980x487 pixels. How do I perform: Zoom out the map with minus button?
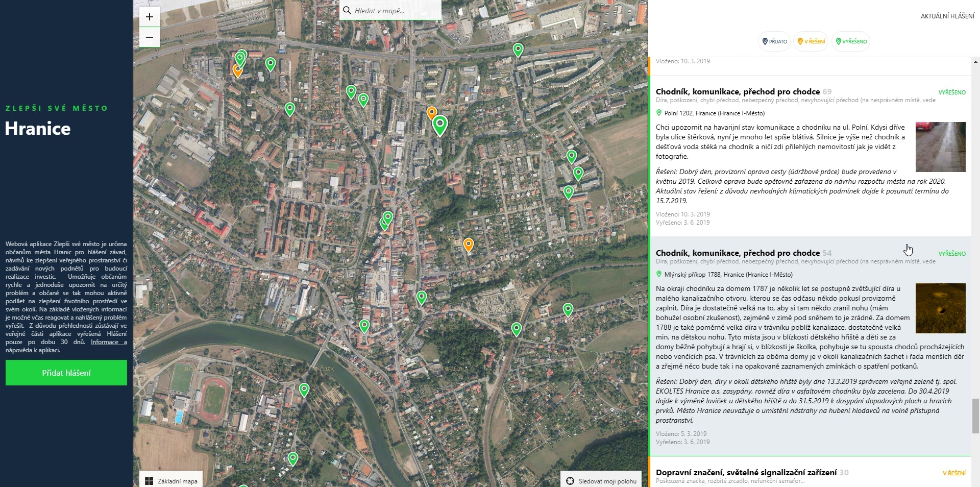(x=150, y=37)
